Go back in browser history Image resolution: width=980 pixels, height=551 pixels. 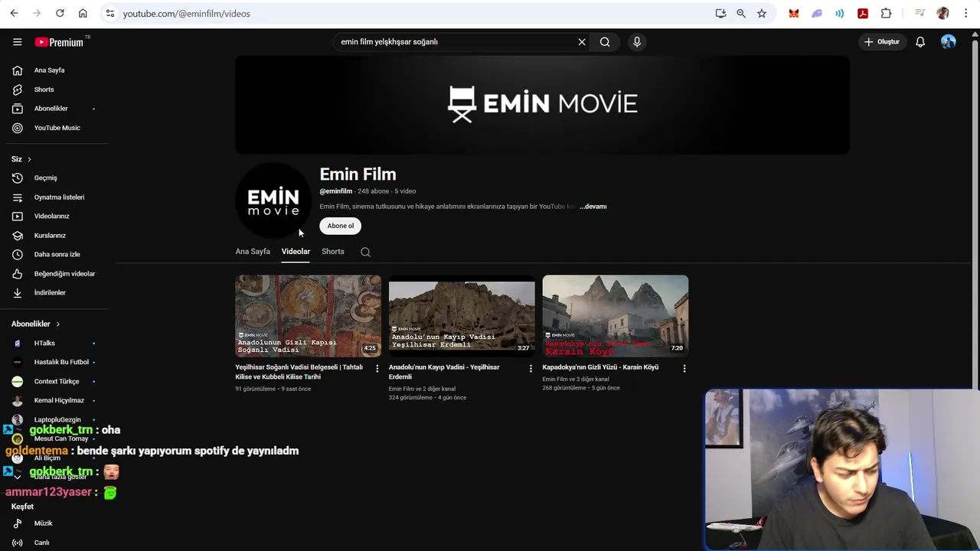tap(14, 13)
